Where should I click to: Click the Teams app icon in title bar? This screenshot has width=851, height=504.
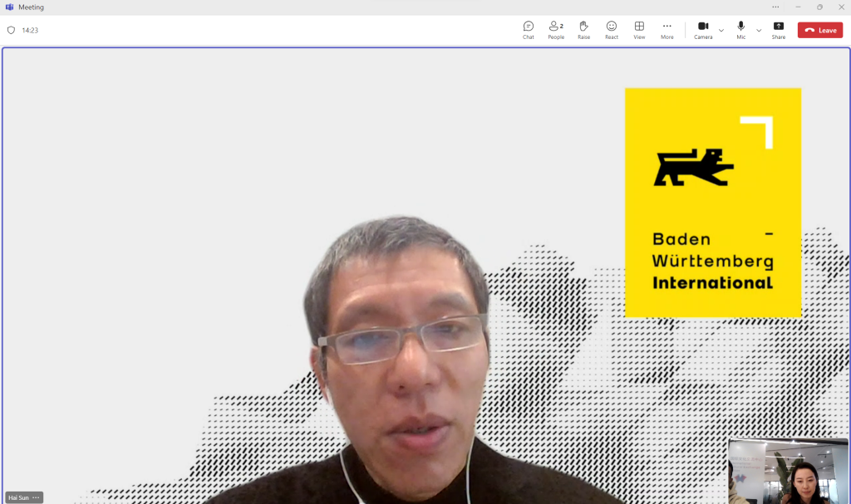tap(9, 7)
